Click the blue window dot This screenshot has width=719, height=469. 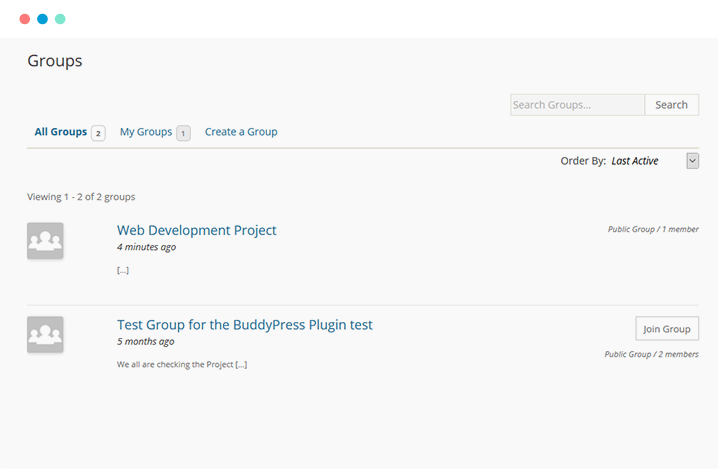42,19
